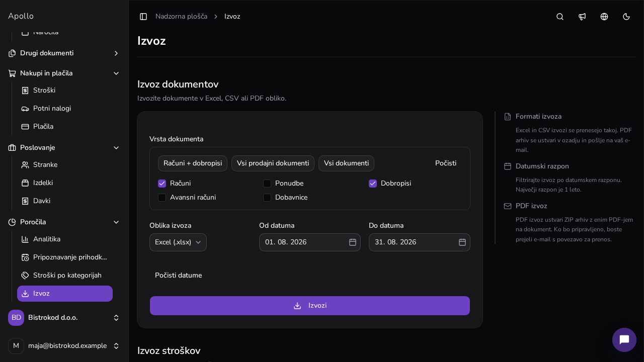Open the Nadzorna plošča breadcrumb link
Viewport: 644px width, 362px height.
[x=181, y=17]
